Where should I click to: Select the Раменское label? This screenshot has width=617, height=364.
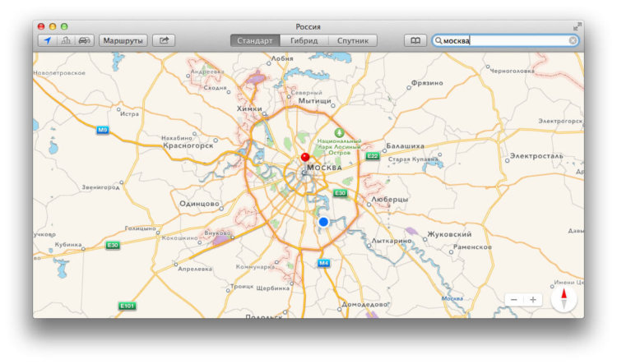pos(472,247)
